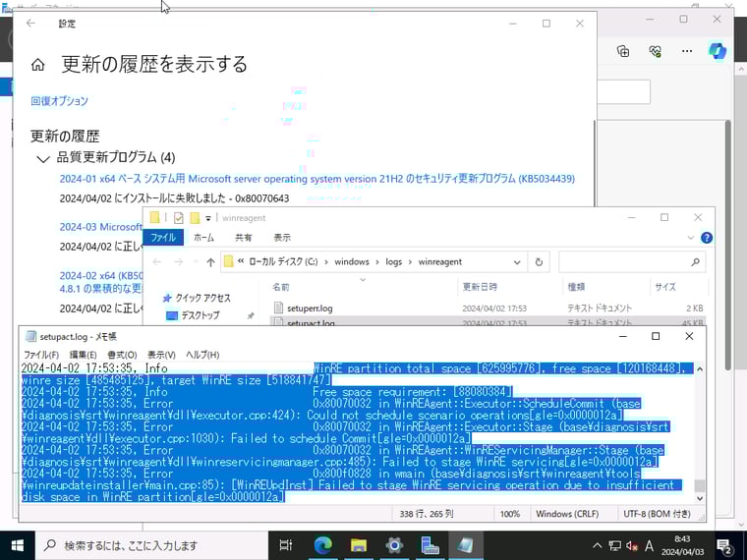The height and width of the screenshot is (560, 747).
Task: Open File Explorer from taskbar
Action: 359,545
